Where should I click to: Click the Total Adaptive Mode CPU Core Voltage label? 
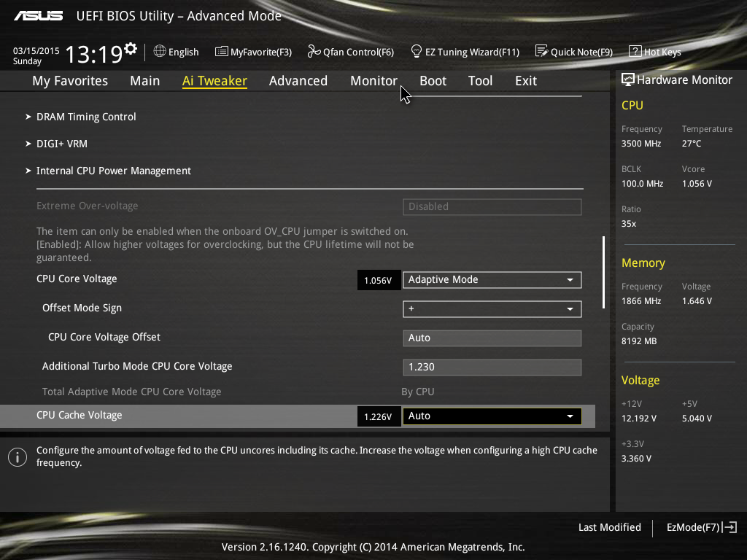[131, 392]
